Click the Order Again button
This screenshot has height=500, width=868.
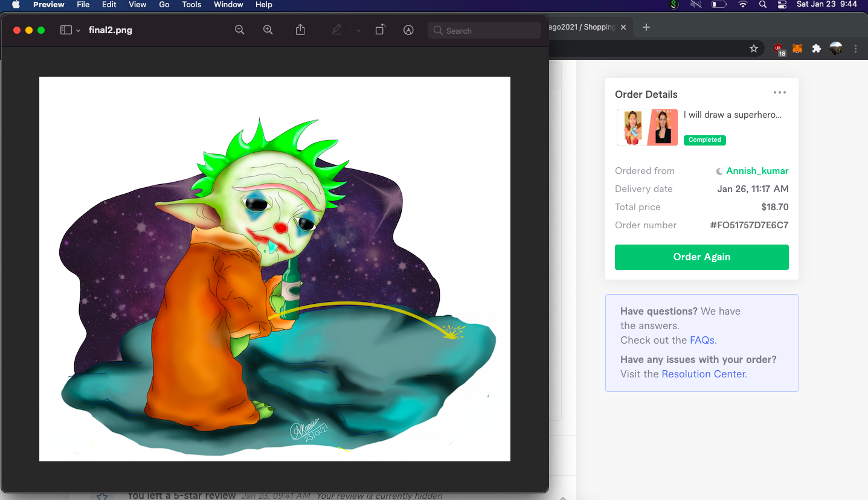(702, 257)
